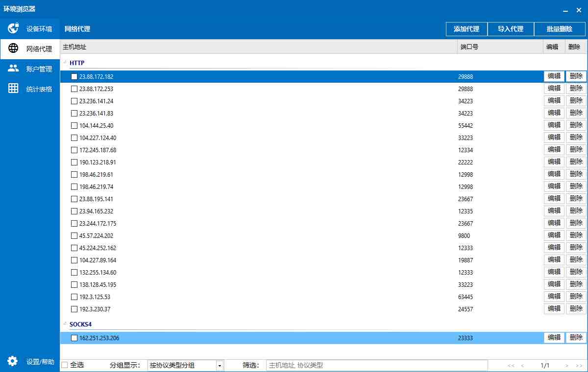The width and height of the screenshot is (588, 372).
Task: Select checkbox beside 198.46.219.61
Action: click(x=74, y=175)
